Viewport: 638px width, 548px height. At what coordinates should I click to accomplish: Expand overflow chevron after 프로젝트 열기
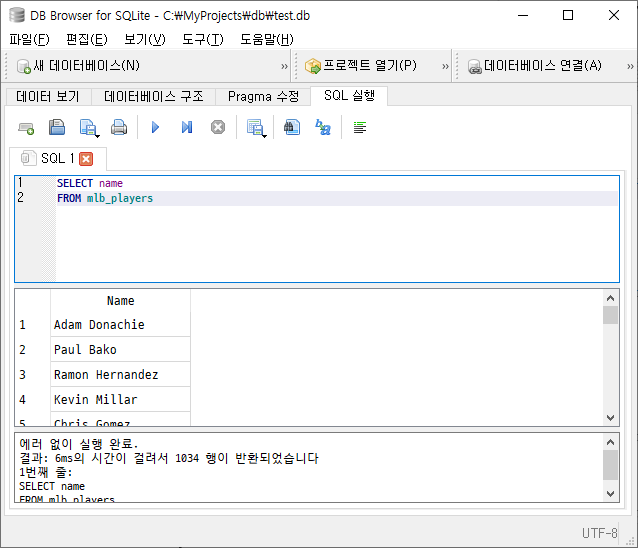coord(446,66)
